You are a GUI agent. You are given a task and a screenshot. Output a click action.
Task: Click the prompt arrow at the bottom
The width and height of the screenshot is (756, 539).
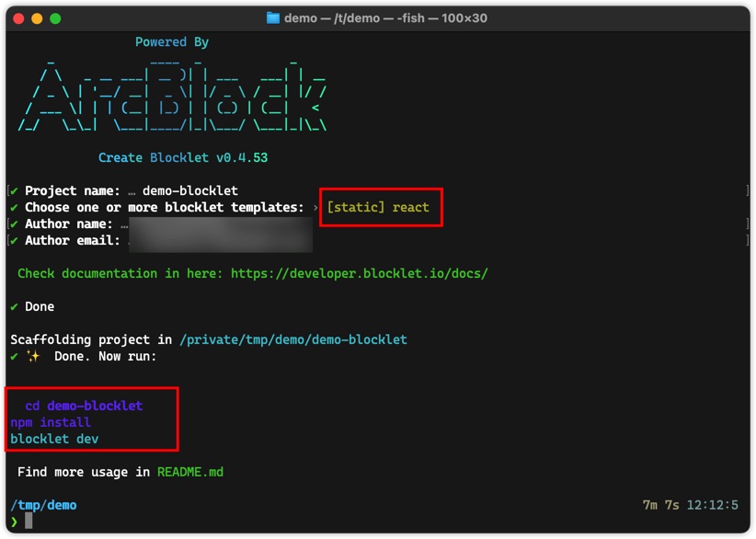[14, 522]
